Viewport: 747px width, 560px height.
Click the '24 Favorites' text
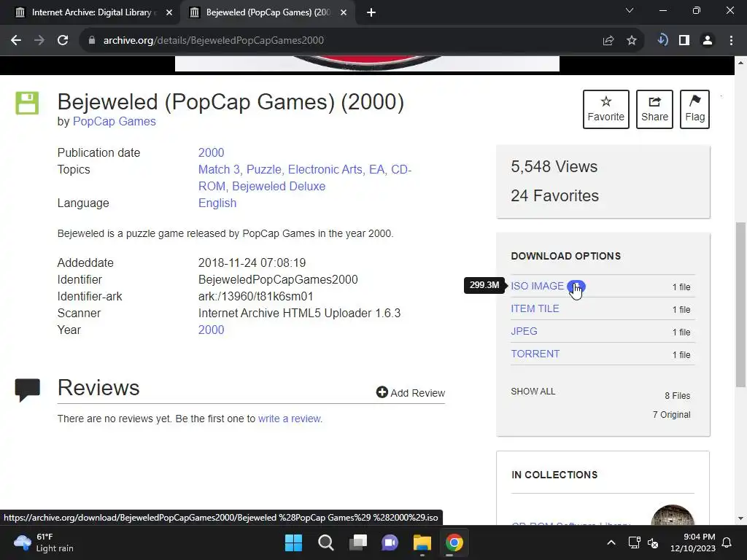point(554,195)
